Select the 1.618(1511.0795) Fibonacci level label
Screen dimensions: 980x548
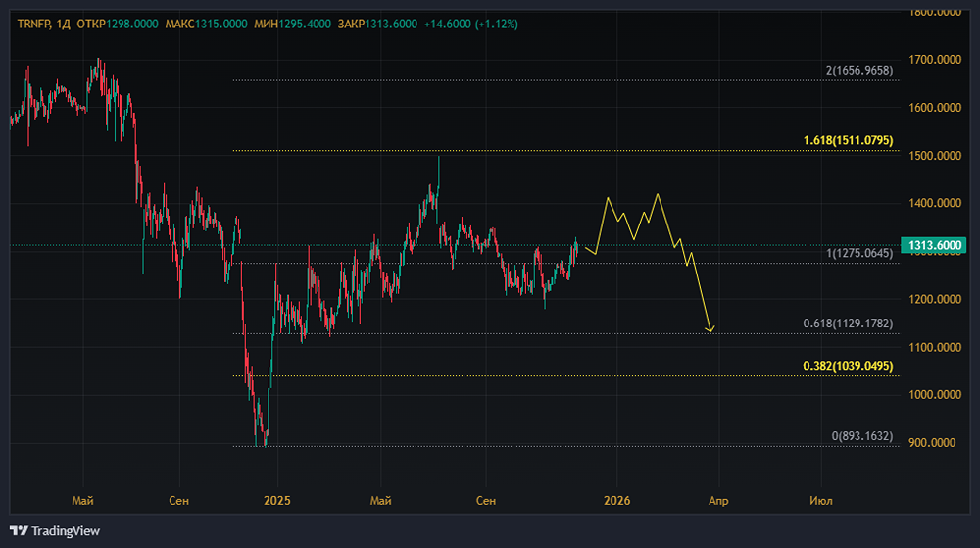point(848,140)
